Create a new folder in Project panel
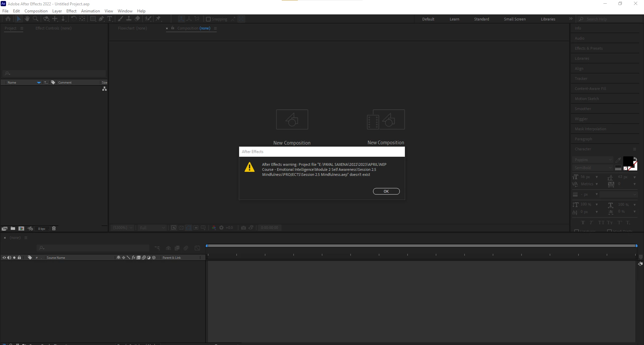Image resolution: width=644 pixels, height=345 pixels. coord(13,229)
